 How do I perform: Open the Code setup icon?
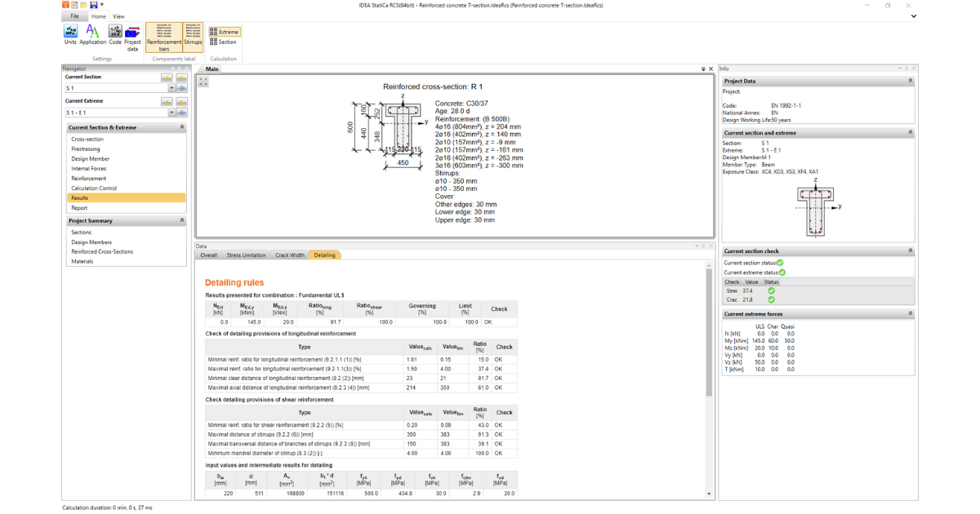115,31
